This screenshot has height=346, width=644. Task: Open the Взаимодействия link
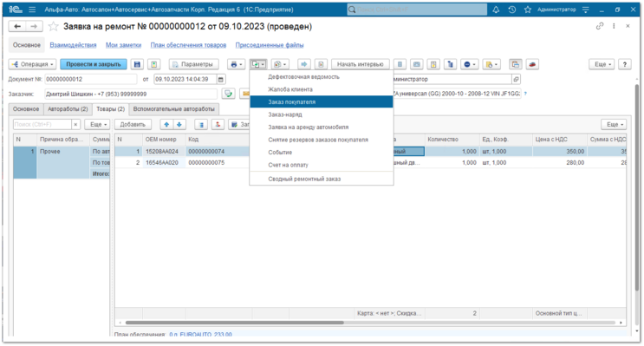pos(73,45)
